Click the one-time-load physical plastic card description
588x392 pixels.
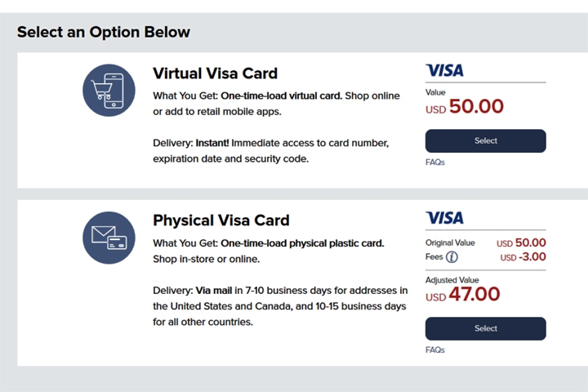coord(268,251)
